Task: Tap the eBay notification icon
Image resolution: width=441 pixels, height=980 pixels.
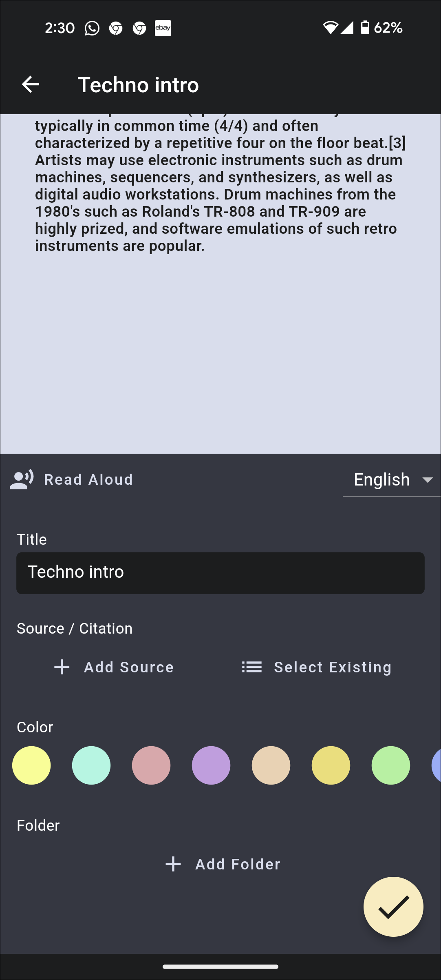Action: (x=163, y=28)
